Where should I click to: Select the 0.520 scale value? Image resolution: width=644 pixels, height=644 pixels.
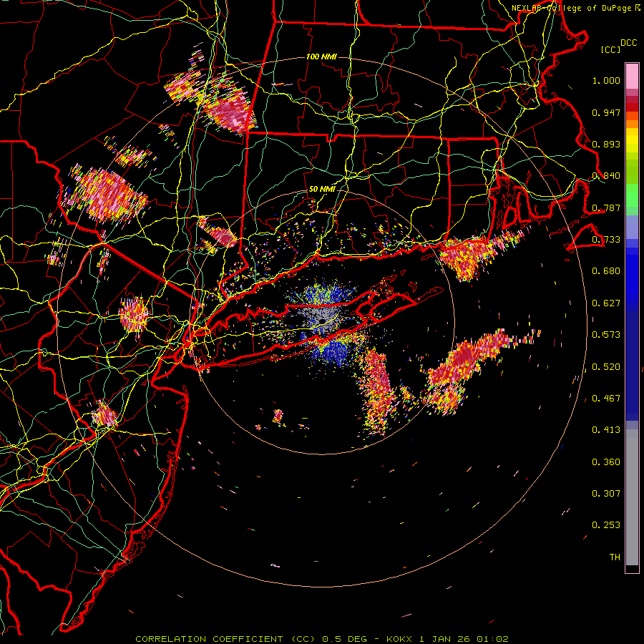coord(606,367)
